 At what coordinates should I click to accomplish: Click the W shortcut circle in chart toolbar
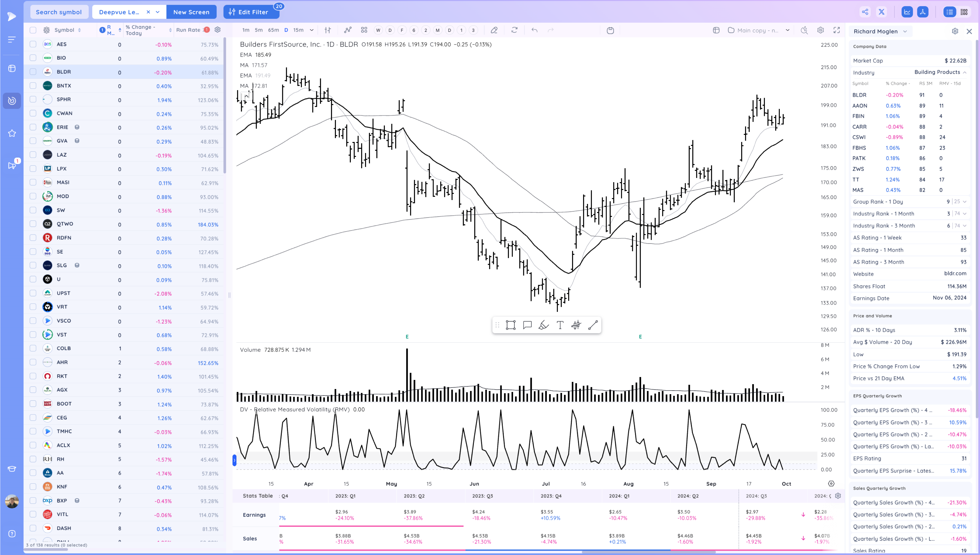point(378,30)
